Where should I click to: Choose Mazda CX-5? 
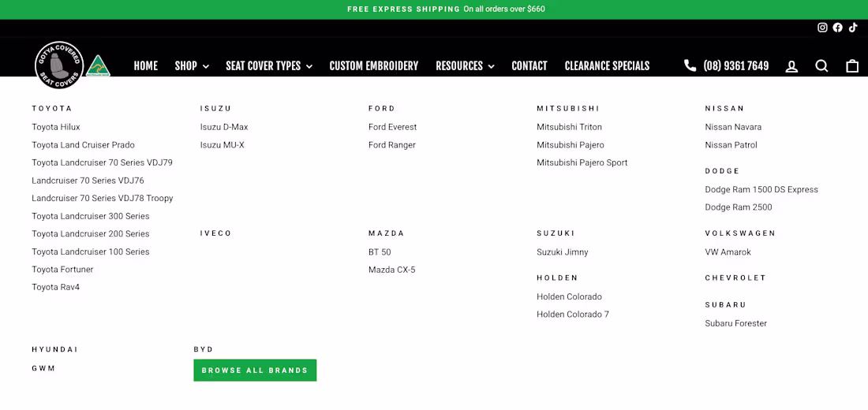pyautogui.click(x=392, y=270)
